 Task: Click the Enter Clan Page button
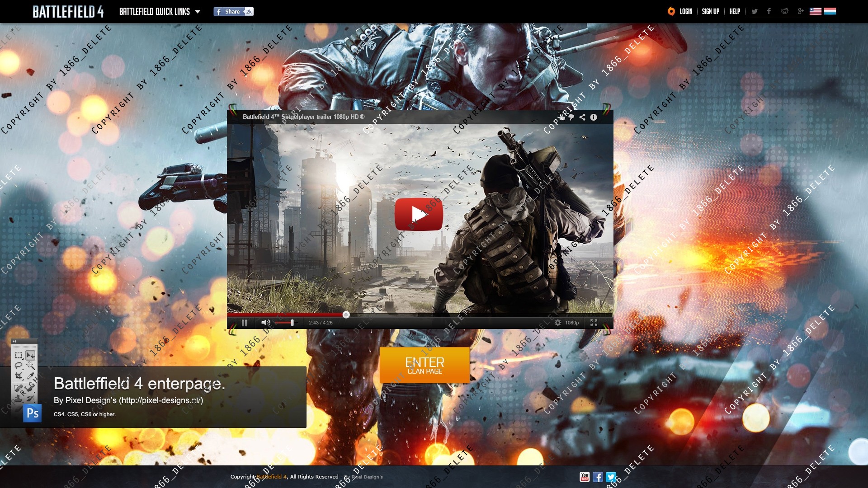click(425, 365)
